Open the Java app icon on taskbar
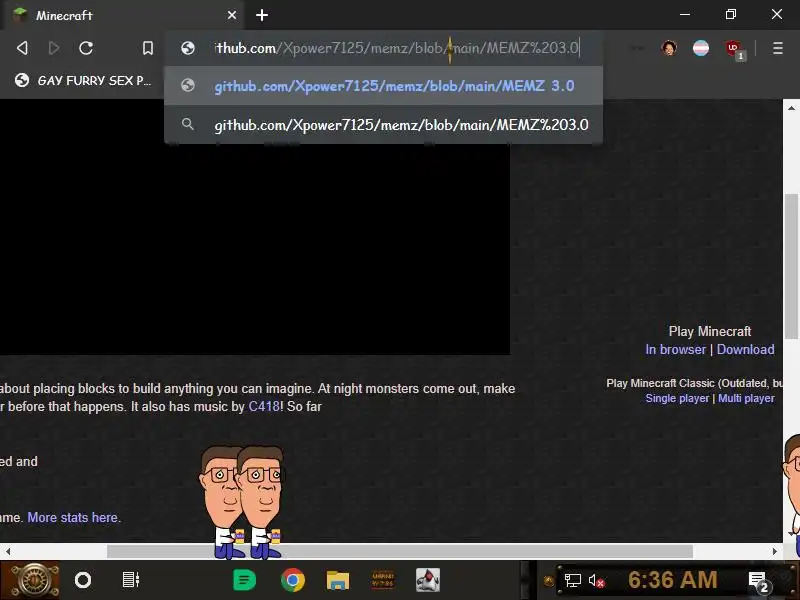Viewport: 800px width, 600px height. pyautogui.click(x=428, y=580)
